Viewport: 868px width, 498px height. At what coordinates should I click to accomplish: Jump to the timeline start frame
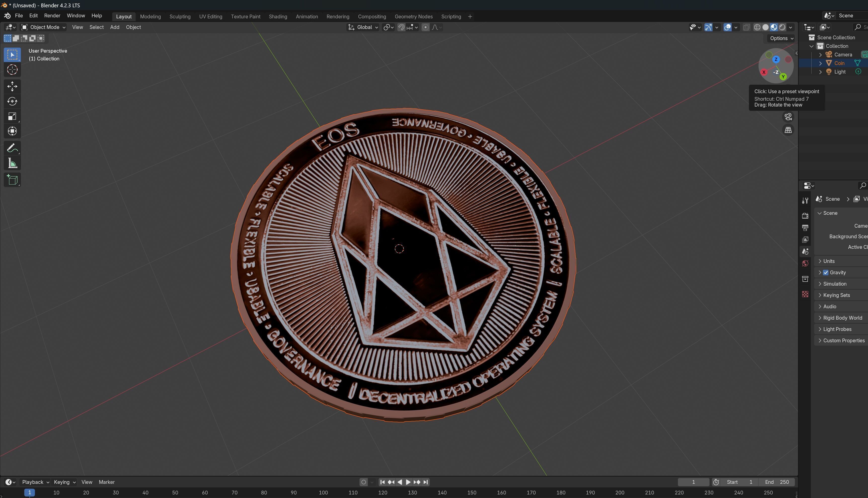pos(382,482)
